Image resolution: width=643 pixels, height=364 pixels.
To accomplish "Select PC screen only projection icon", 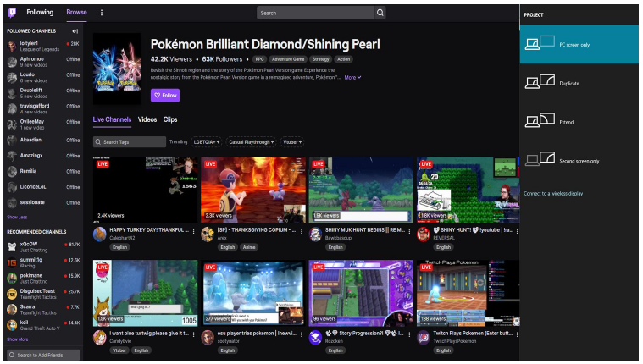I will click(x=540, y=43).
